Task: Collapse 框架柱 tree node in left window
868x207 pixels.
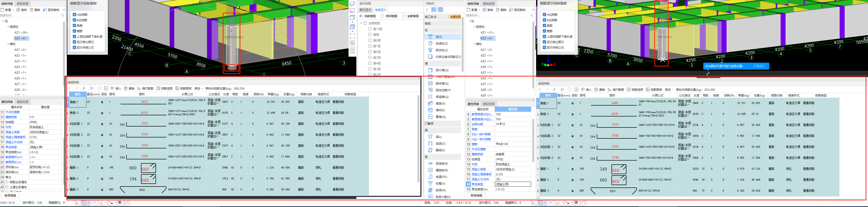Action: 8,27
